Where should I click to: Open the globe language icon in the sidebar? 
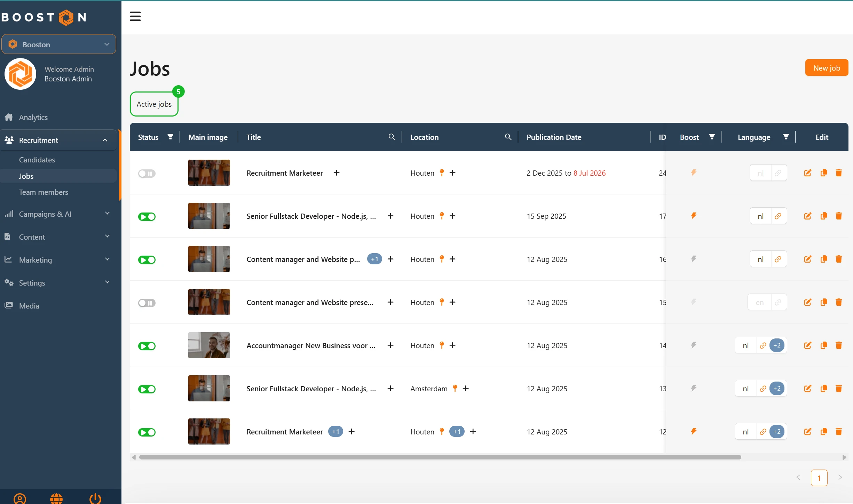[x=56, y=498]
